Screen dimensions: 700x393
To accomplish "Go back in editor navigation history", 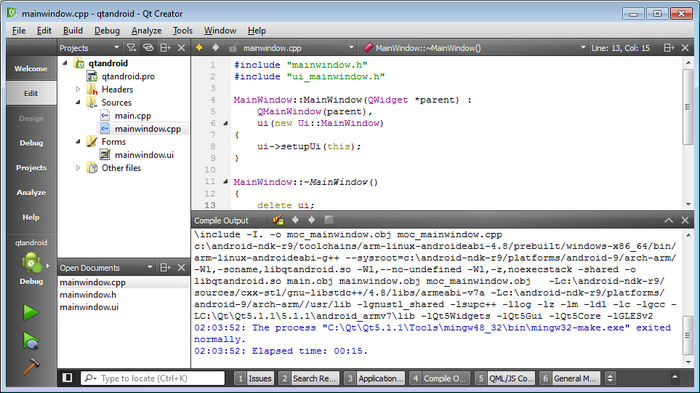I will tap(200, 47).
